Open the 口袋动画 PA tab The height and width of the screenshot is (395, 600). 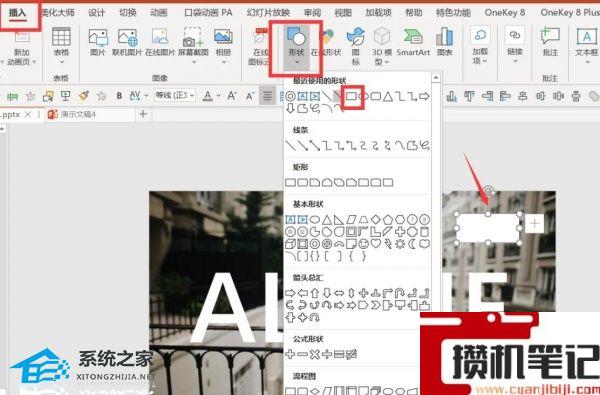coord(208,13)
